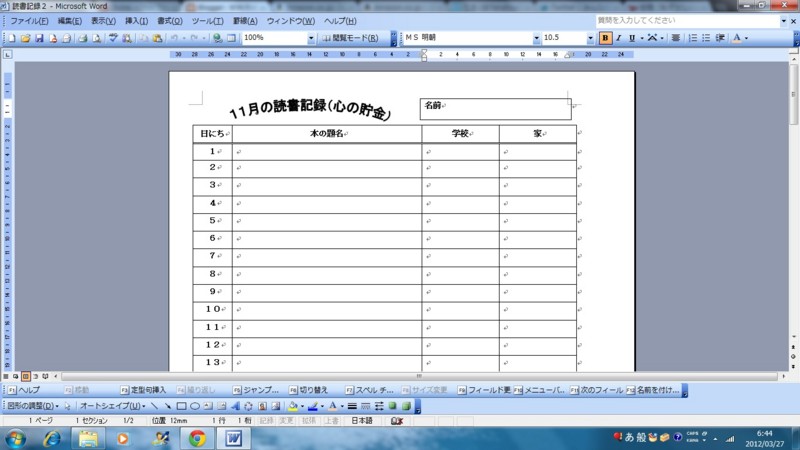Apply bulleted list formatting

coord(706,38)
